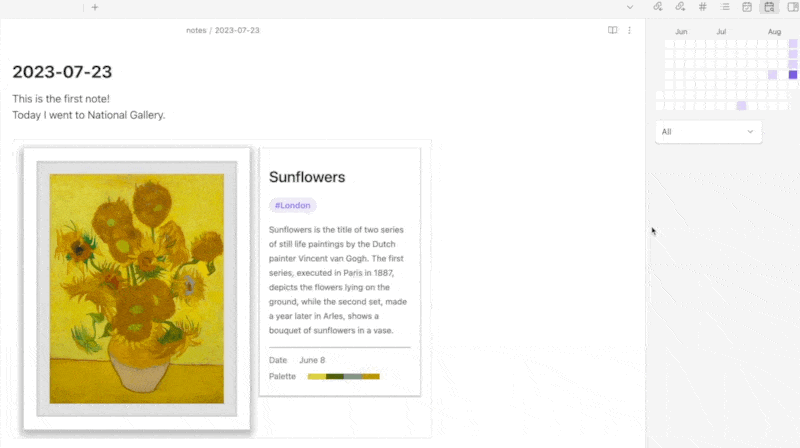Click the 'Today I went to National Gallery.' line
The image size is (800, 448).
point(89,115)
